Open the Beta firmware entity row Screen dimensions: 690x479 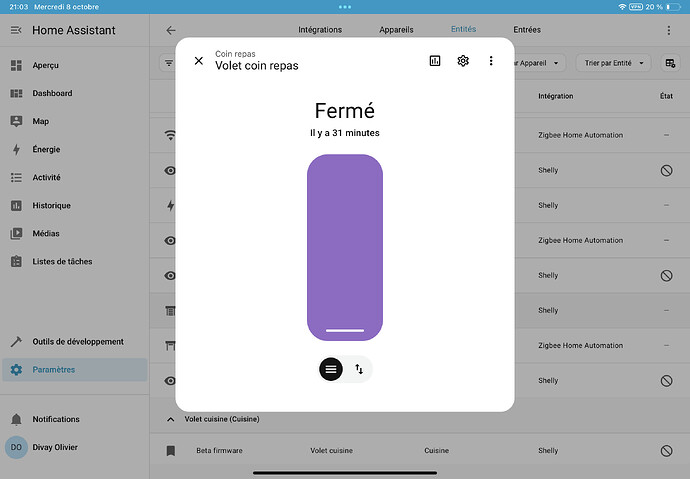(420, 450)
